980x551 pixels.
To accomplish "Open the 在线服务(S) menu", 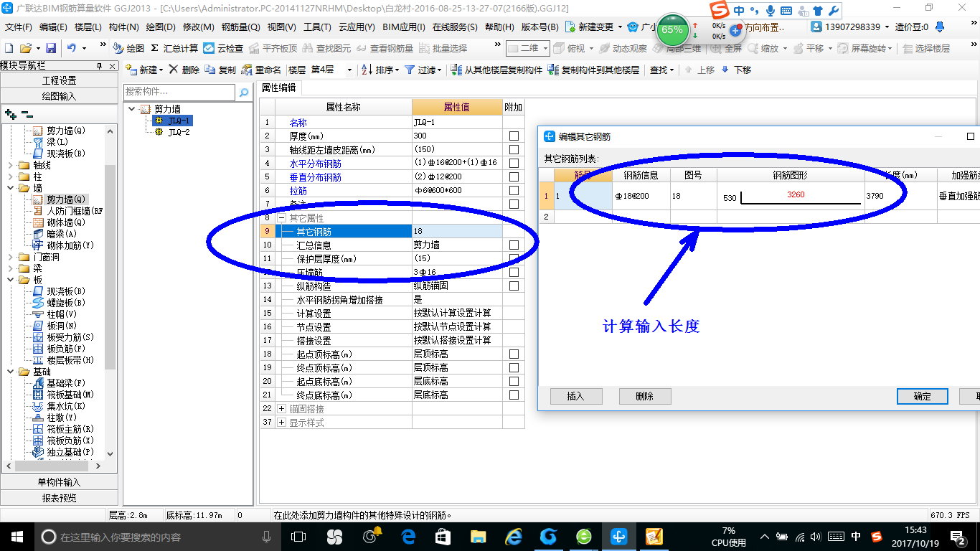I will (455, 27).
